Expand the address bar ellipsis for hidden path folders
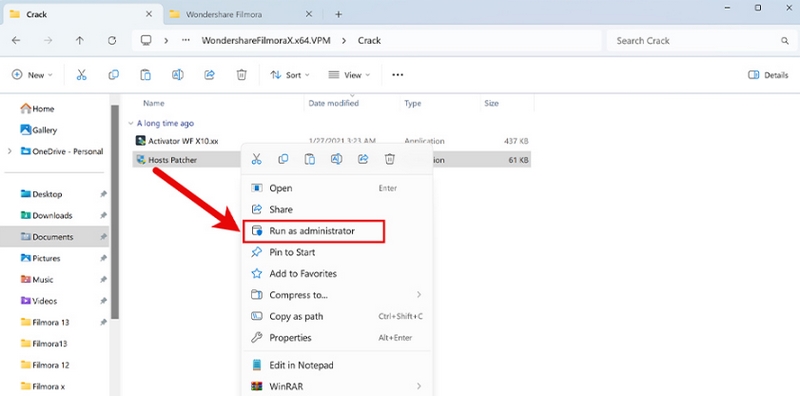 click(x=186, y=41)
